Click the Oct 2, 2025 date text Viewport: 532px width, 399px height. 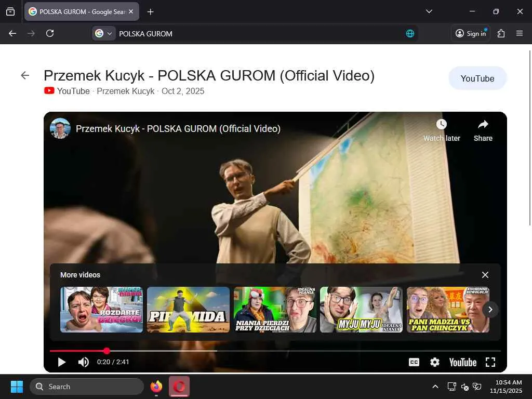183,91
